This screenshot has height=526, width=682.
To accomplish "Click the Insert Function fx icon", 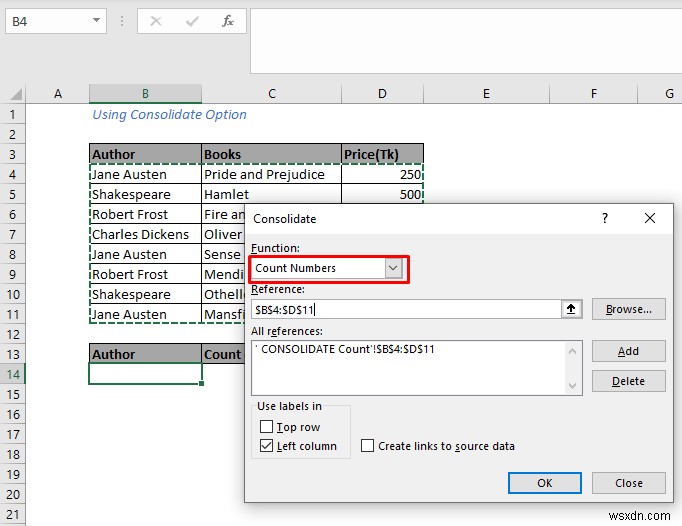I will (227, 21).
